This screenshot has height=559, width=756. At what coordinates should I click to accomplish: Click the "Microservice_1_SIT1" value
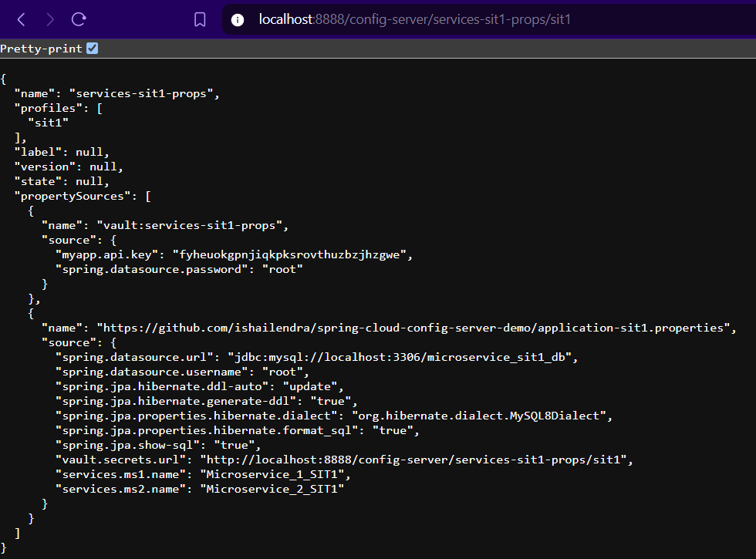pyautogui.click(x=272, y=475)
